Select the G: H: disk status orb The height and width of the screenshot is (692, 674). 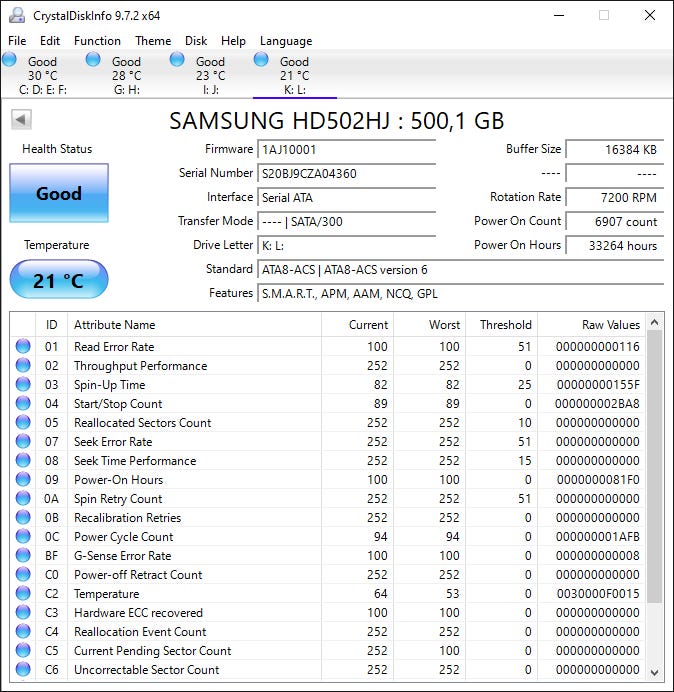[x=94, y=60]
